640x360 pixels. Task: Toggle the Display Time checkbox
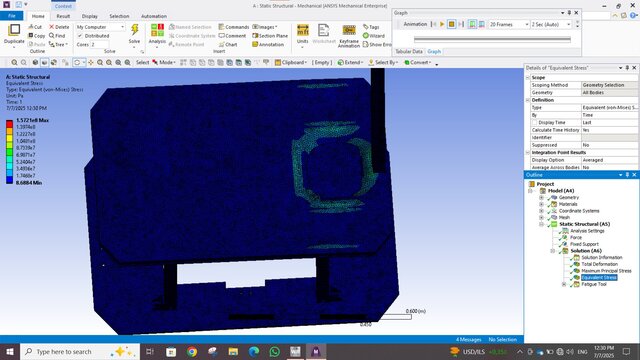(x=534, y=122)
